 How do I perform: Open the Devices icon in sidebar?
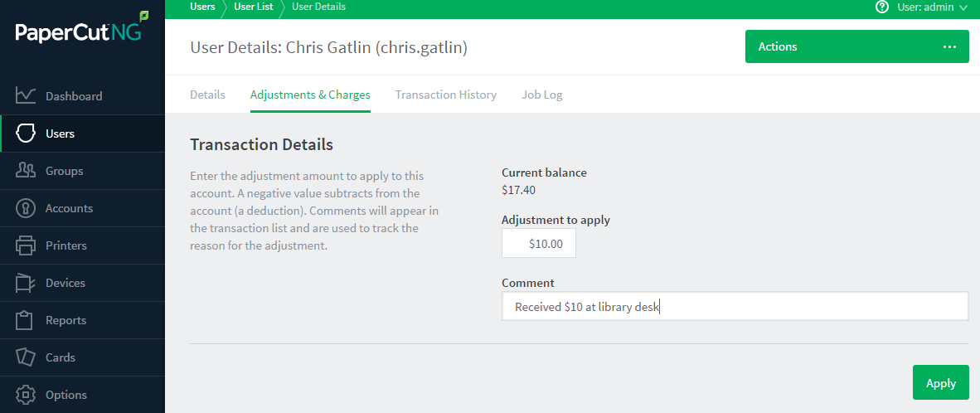click(x=25, y=283)
